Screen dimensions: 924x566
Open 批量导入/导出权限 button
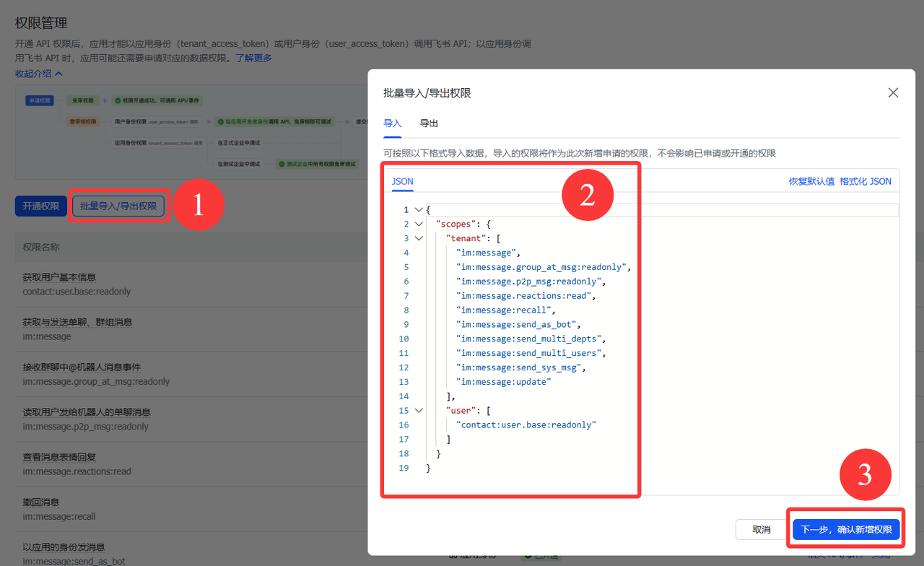click(x=118, y=206)
